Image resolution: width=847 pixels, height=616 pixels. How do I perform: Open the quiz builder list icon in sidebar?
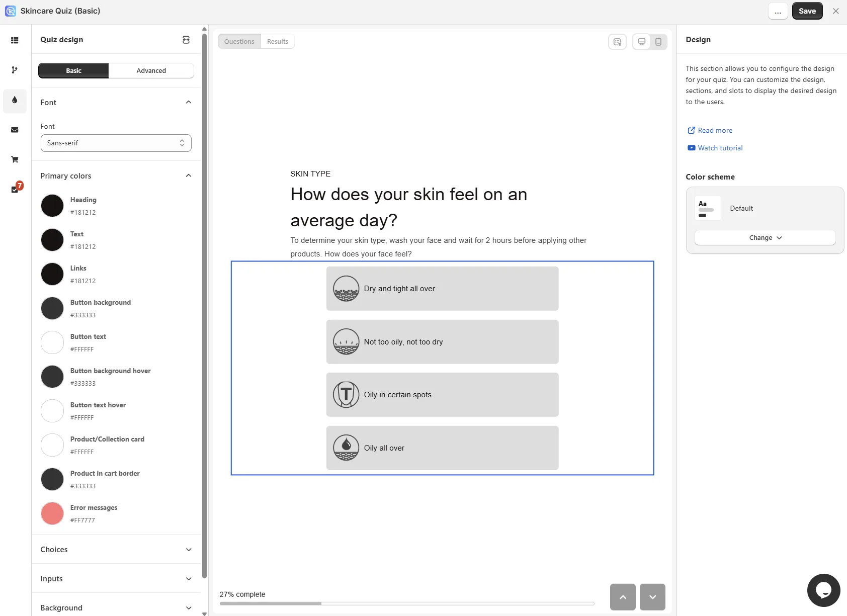pyautogui.click(x=15, y=40)
